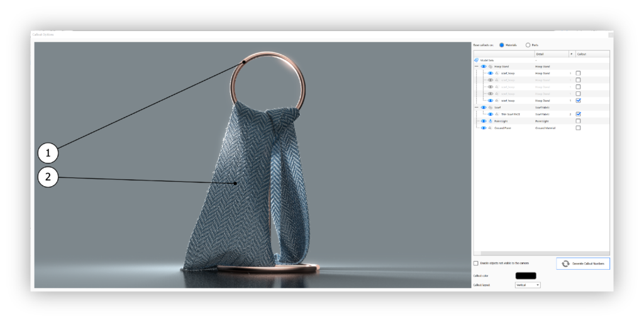The width and height of the screenshot is (644, 322).
Task: Collapse the Scarf tree node
Action: click(476, 108)
